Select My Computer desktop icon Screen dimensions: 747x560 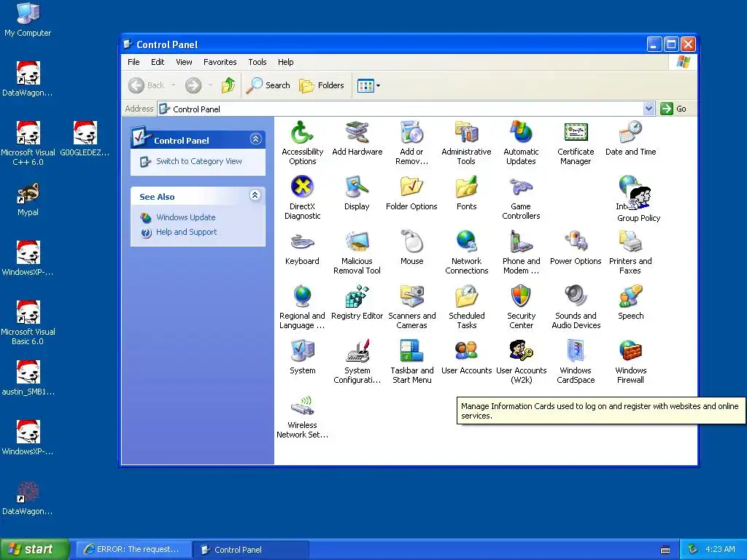coord(28,20)
